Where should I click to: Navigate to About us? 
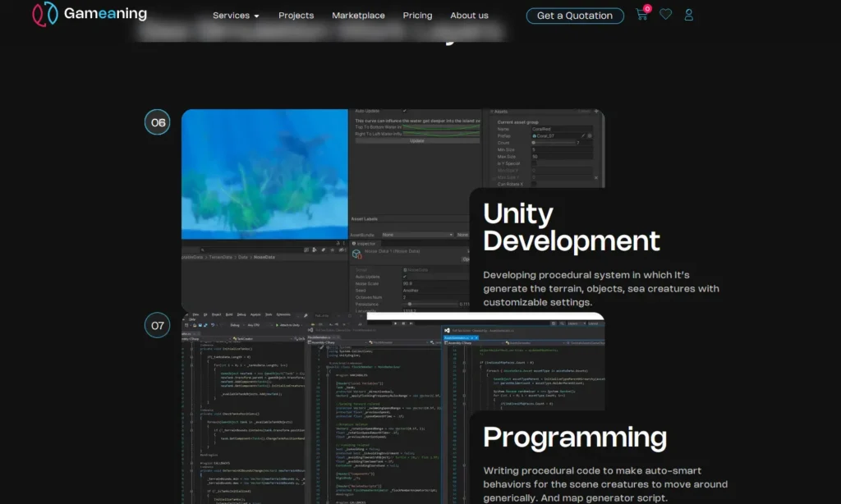tap(469, 16)
